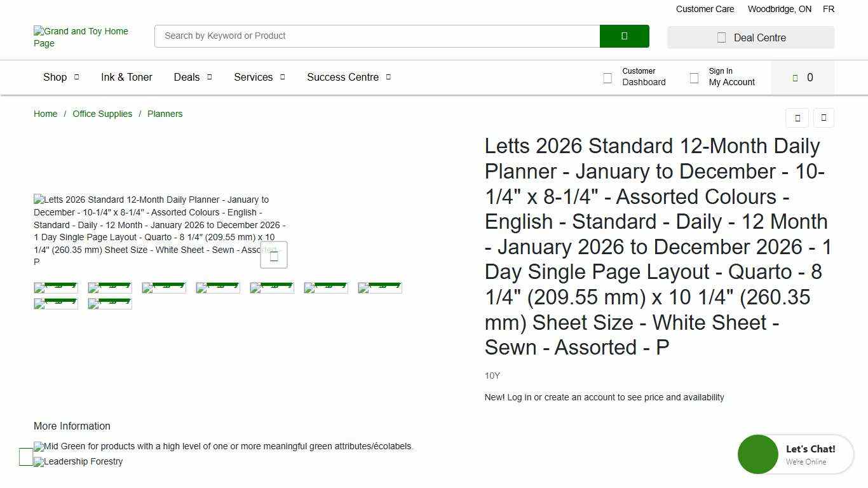Open the Deal Centre button

click(750, 37)
